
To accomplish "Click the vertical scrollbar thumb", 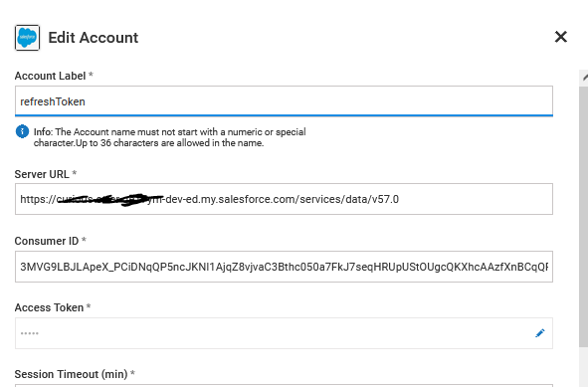I will coord(584,218).
